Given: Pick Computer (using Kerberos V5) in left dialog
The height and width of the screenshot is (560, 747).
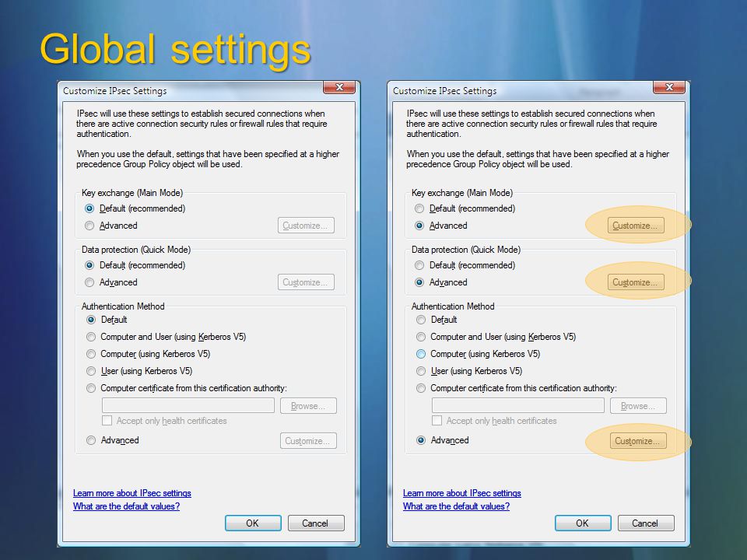Looking at the screenshot, I should point(91,354).
